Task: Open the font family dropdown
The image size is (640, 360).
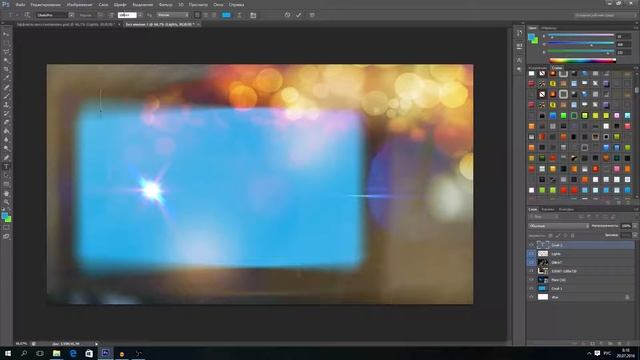Action: coord(71,15)
